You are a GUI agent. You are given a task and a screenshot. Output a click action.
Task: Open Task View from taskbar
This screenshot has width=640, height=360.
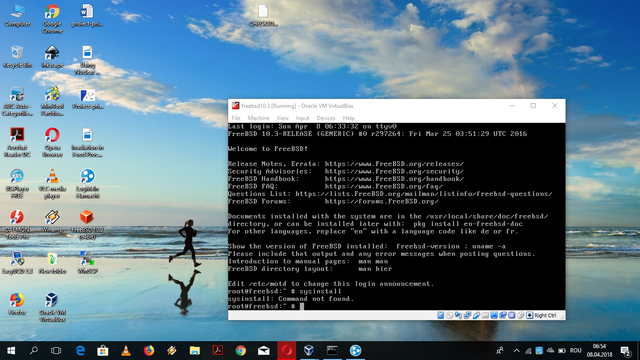56,351
